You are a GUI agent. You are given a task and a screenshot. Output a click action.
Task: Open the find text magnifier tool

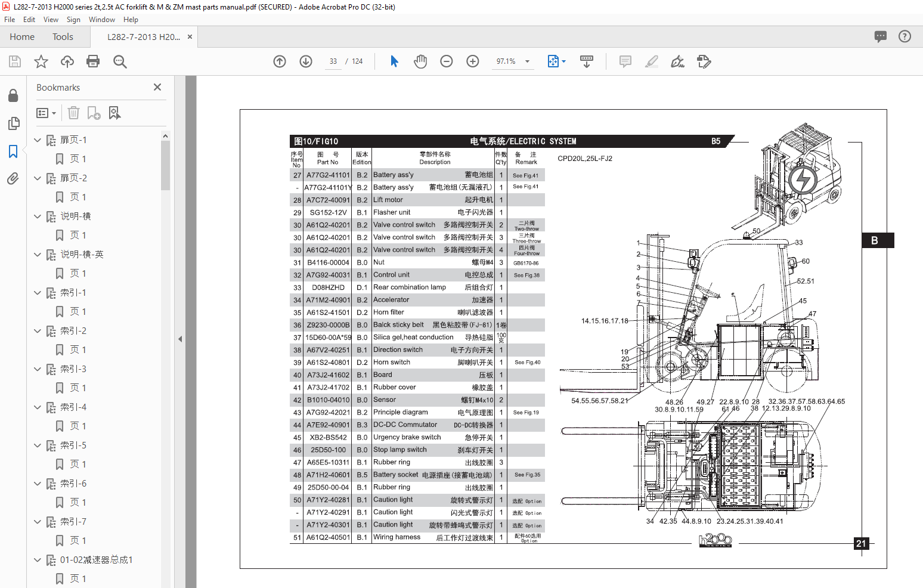[120, 61]
